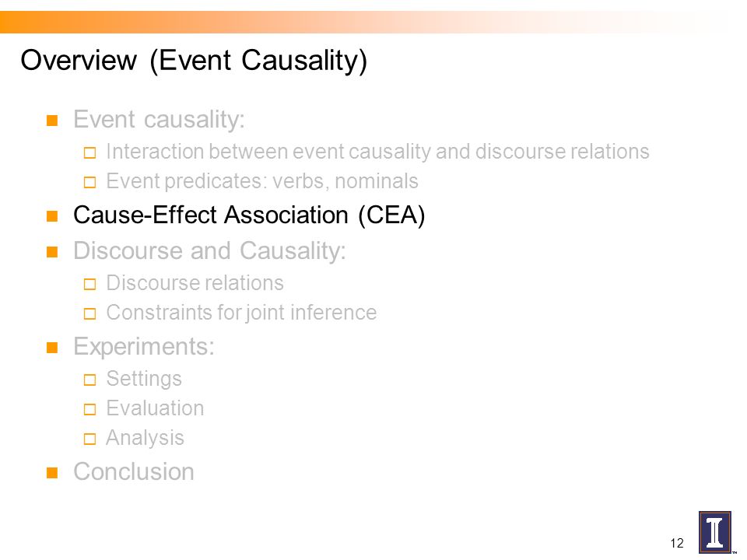Click the University of Illinois logo
This screenshot has height=560, width=747.
[x=714, y=532]
